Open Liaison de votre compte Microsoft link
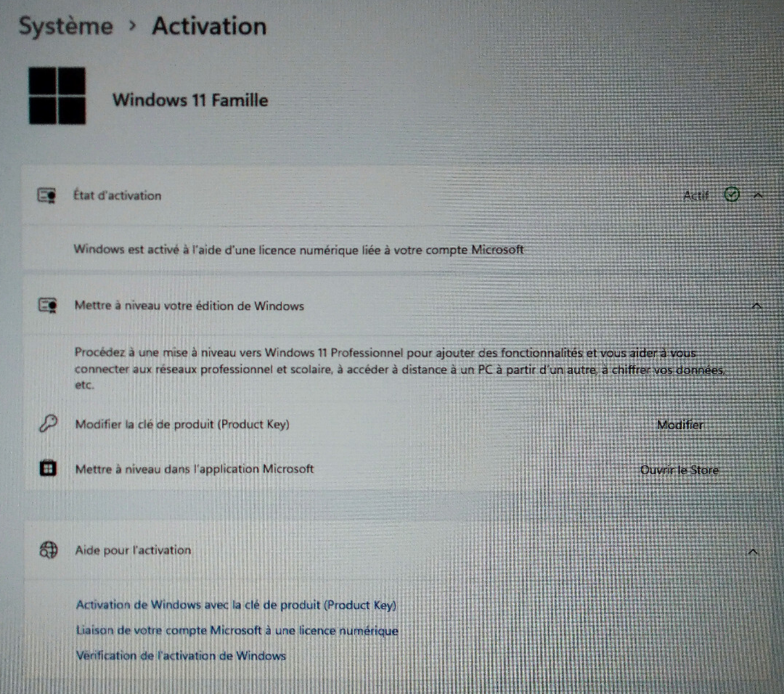 [237, 631]
